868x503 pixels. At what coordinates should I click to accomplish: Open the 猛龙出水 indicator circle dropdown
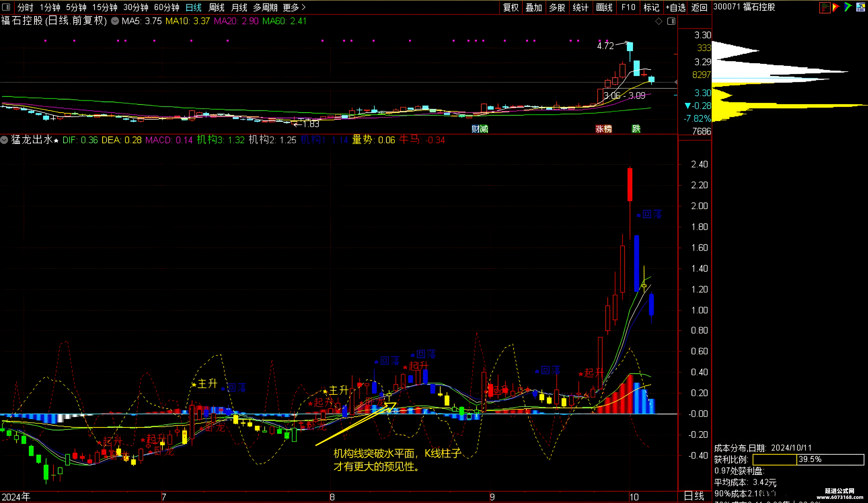coord(4,140)
